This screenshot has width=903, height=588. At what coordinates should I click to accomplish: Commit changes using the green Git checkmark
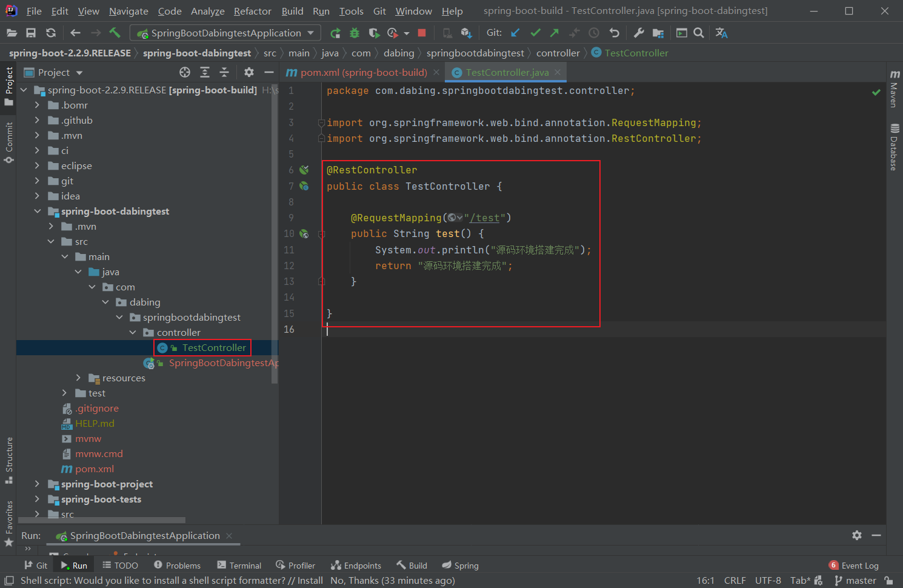535,33
